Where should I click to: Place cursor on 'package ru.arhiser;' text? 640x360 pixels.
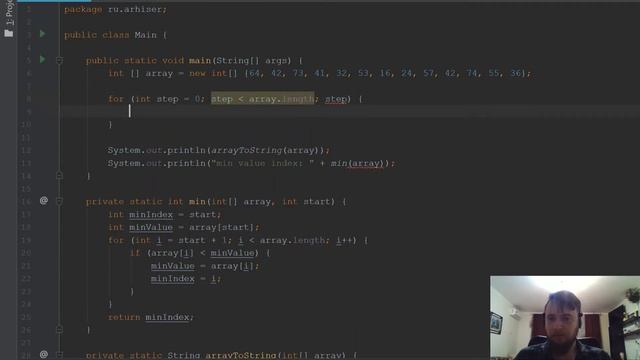click(x=116, y=9)
